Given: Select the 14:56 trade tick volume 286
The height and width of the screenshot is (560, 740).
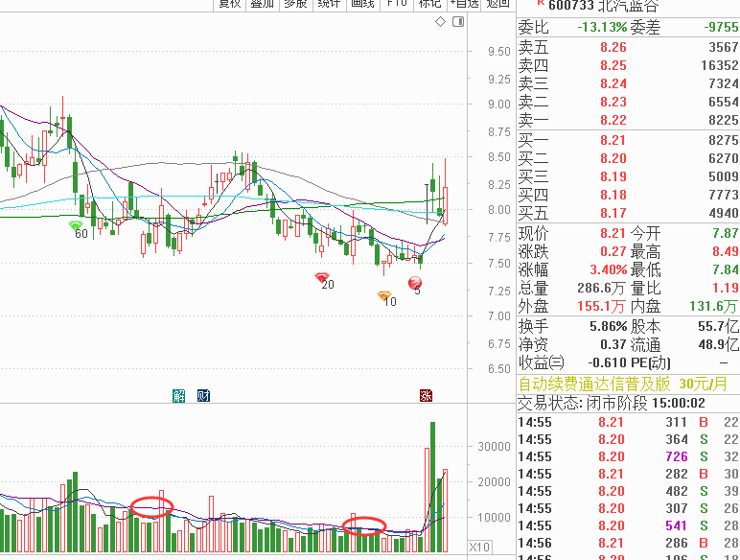Looking at the screenshot, I should click(x=628, y=543).
